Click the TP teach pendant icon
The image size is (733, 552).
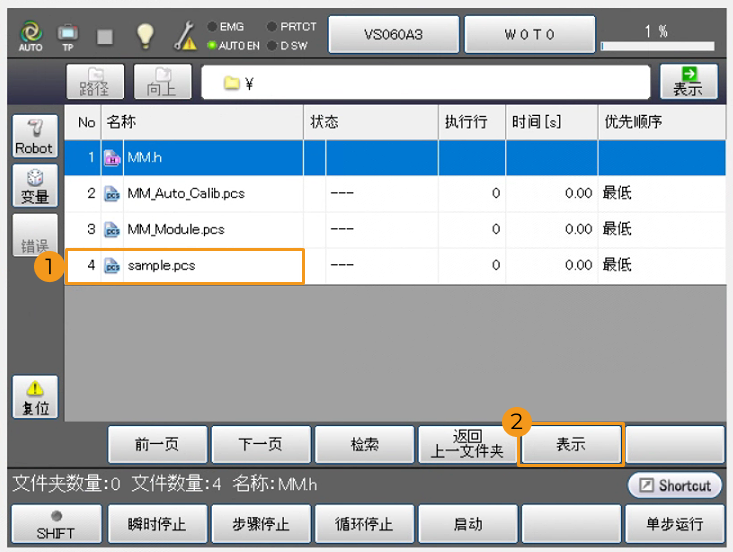click(x=68, y=36)
